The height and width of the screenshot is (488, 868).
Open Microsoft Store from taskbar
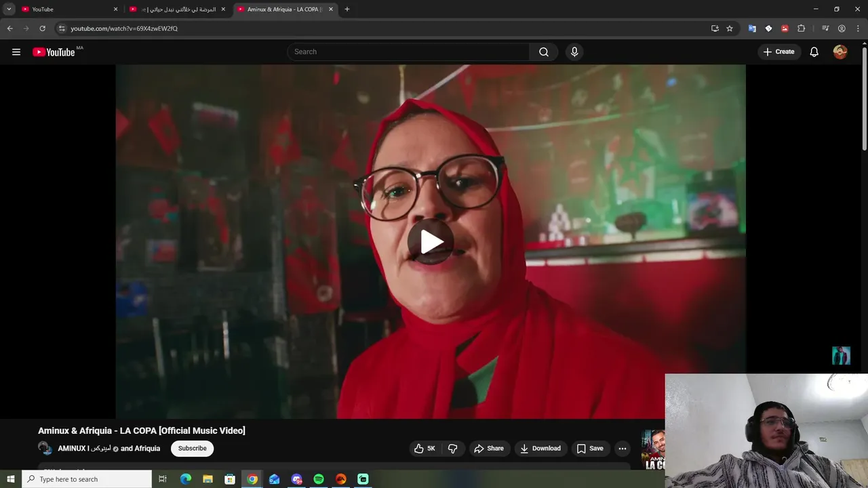coord(230,479)
